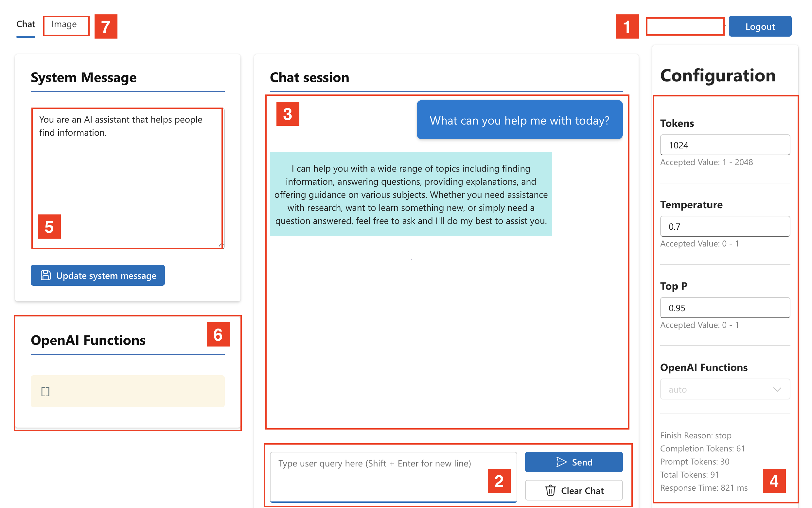Open the OpenAI Functions auto dropdown
812x508 pixels.
(725, 389)
